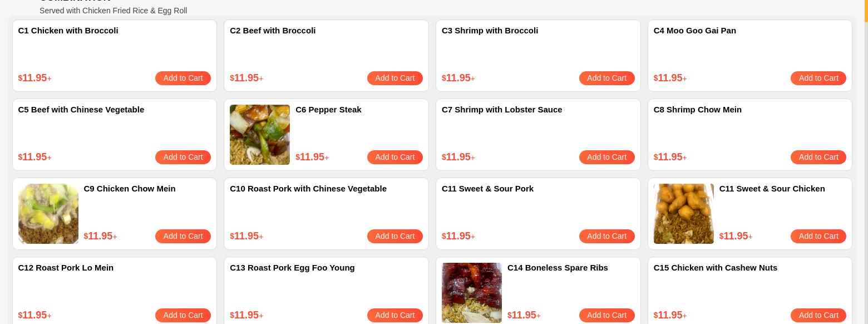Select the C15 Chicken with Cashew Nuts title

click(715, 268)
